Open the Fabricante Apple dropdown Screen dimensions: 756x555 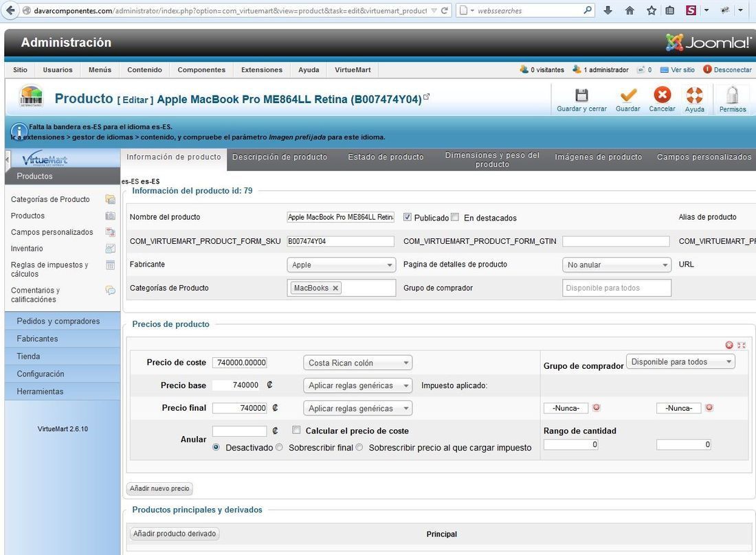tap(342, 264)
